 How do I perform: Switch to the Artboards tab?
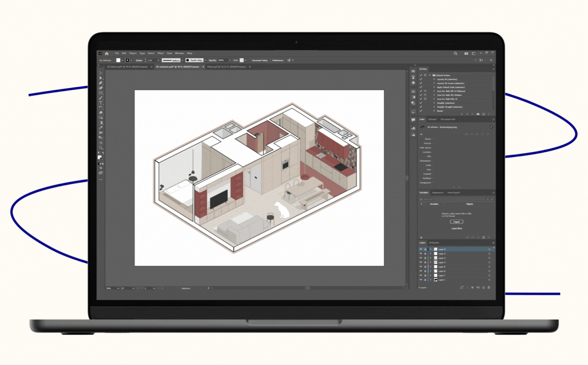point(434,242)
